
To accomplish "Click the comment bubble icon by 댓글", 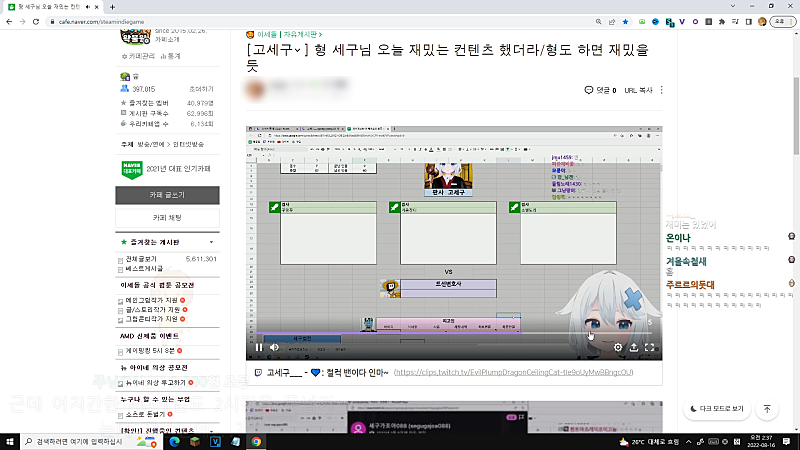I will [589, 90].
